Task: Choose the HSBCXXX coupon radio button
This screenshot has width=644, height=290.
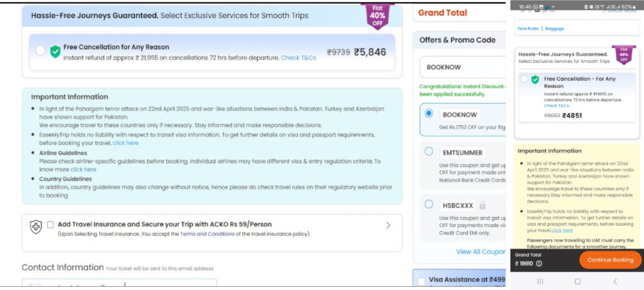Action: (429, 204)
